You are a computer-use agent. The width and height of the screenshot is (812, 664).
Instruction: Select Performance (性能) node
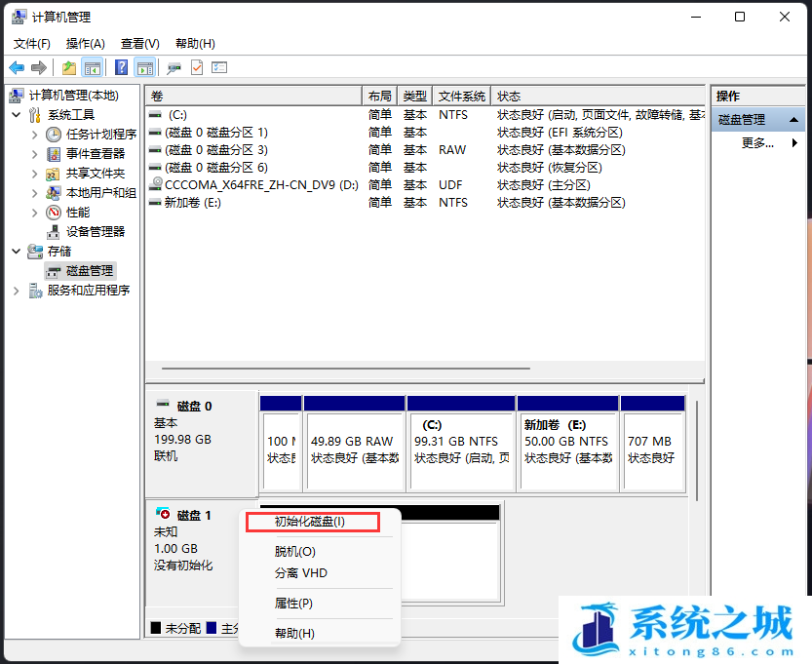pos(78,213)
